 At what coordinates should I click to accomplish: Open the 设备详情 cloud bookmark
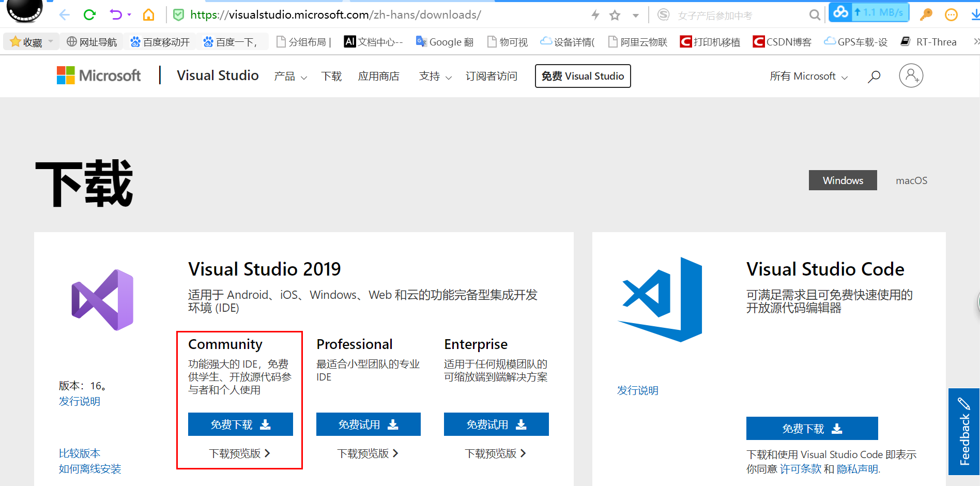tap(568, 42)
